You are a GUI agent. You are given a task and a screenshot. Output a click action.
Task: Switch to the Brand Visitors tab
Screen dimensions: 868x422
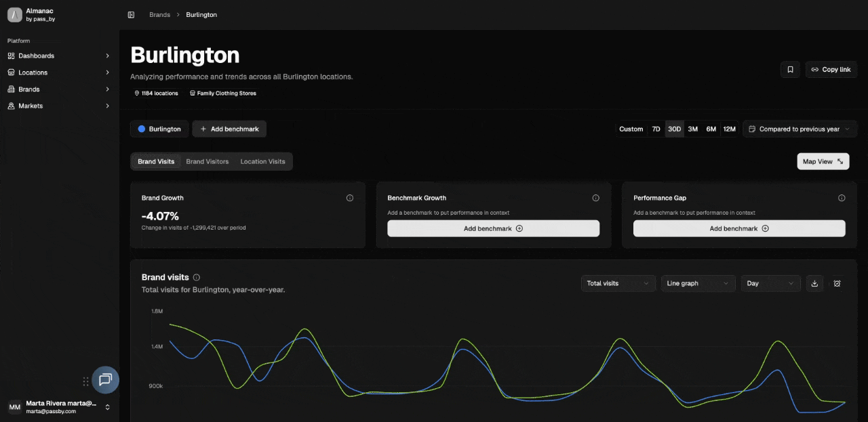click(208, 162)
